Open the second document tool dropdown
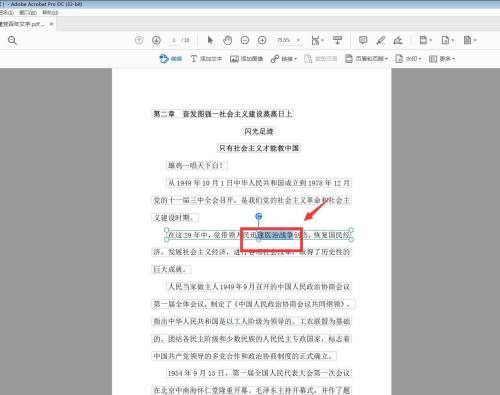 tap(447, 40)
